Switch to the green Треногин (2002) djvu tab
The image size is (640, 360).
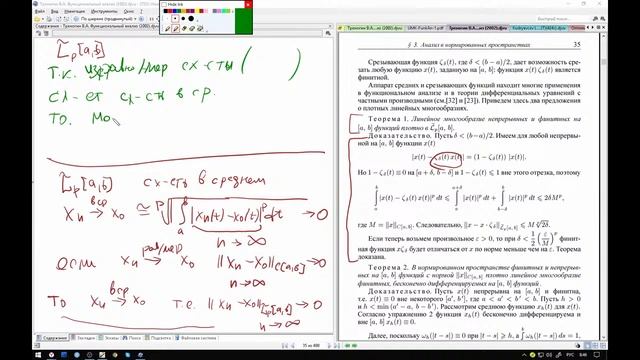coord(374,28)
